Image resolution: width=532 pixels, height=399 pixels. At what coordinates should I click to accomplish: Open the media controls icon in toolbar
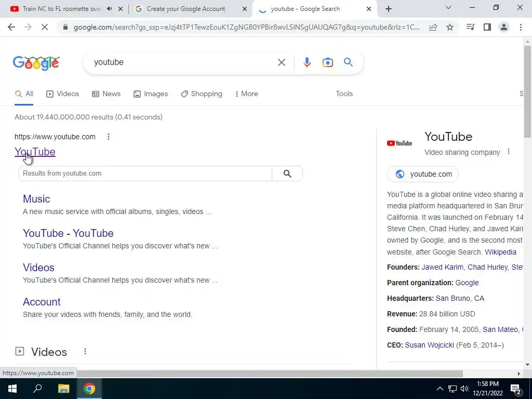click(x=470, y=27)
